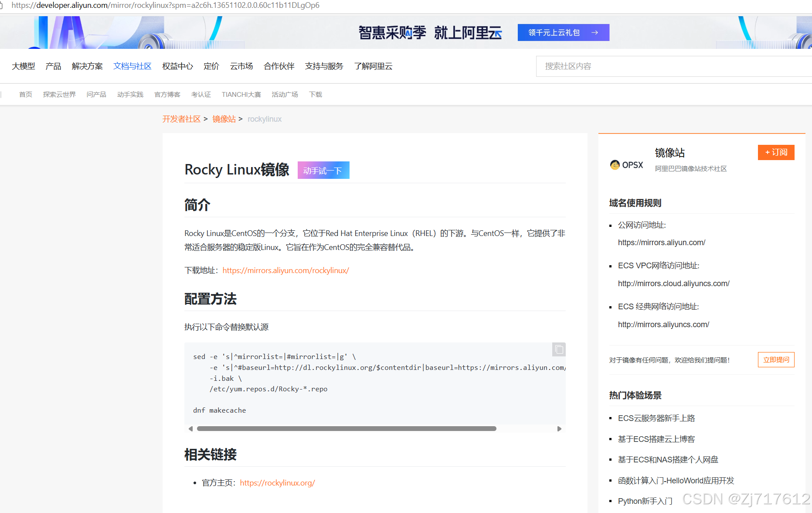Click the 立即提问 button
Screen dimensions: 812x513
click(776, 360)
